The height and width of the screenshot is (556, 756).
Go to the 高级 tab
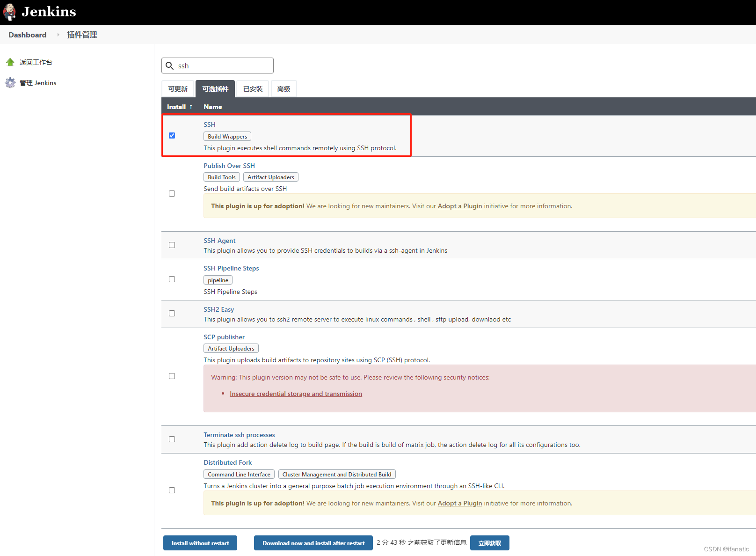coord(283,89)
